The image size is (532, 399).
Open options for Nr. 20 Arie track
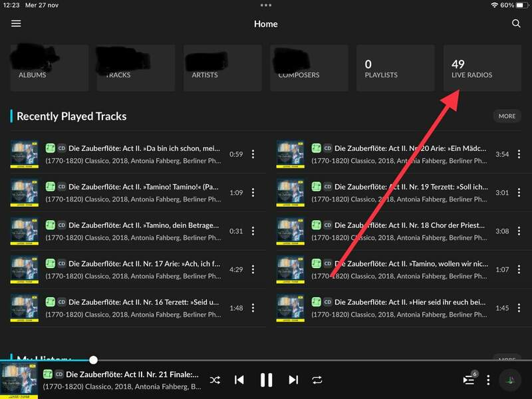click(x=519, y=154)
